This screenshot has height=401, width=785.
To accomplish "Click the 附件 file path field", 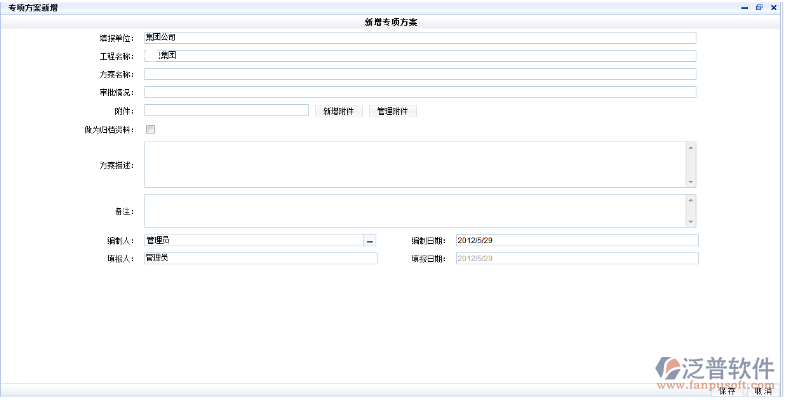I will pyautogui.click(x=226, y=111).
